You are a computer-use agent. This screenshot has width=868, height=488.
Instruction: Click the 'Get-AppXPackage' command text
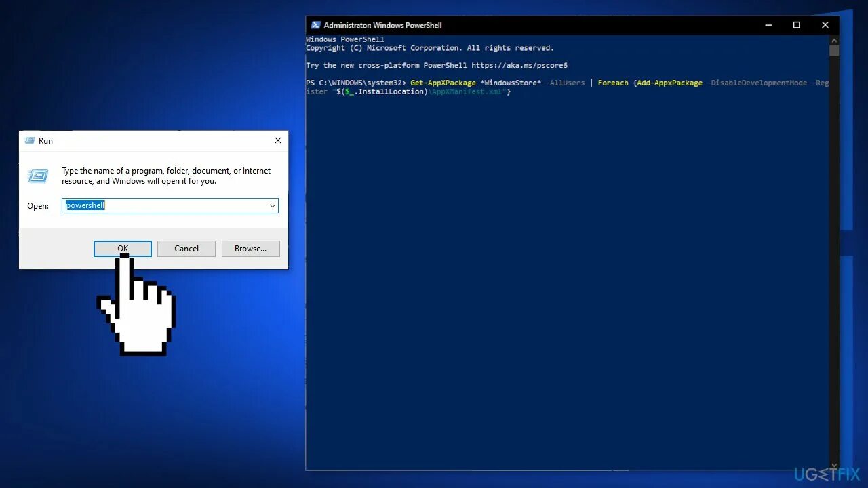[443, 83]
